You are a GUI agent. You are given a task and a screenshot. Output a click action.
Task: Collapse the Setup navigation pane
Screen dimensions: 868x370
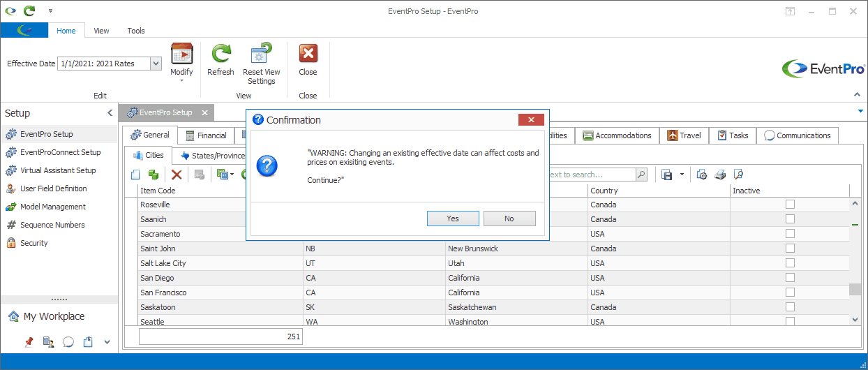pos(110,113)
